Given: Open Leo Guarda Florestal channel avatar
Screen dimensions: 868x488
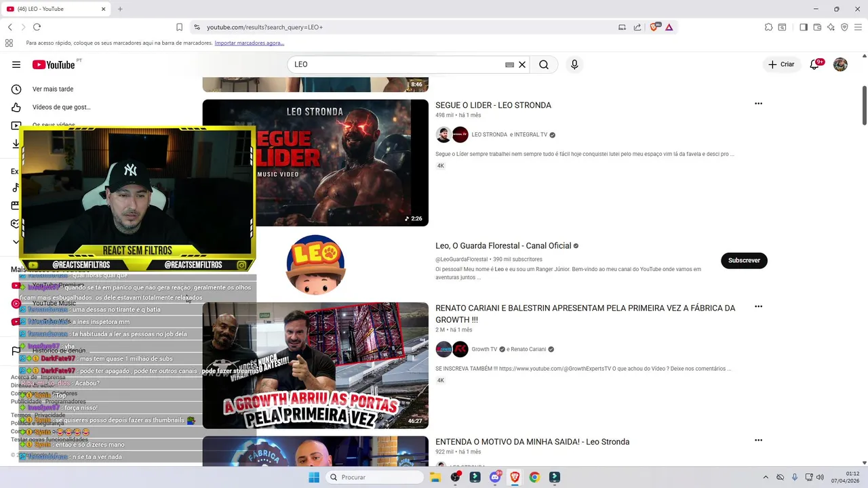Looking at the screenshot, I should point(315,264).
